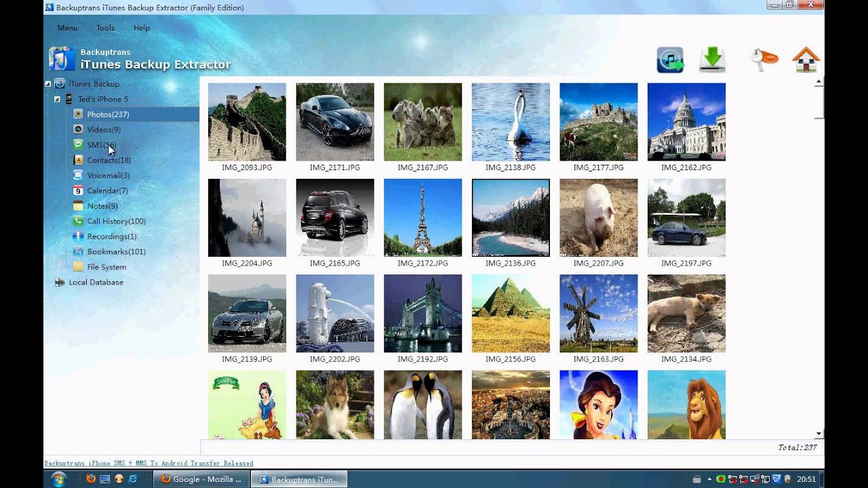Open the Tools menu

[105, 28]
